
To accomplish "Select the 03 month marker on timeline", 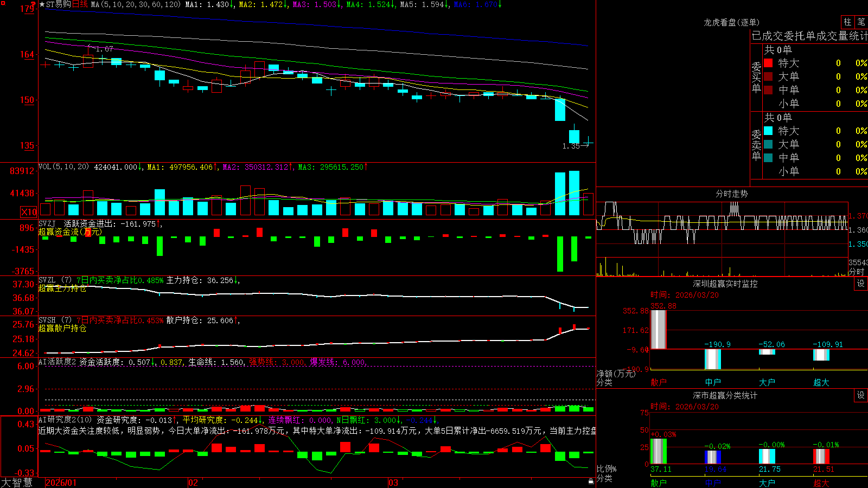I will [x=393, y=483].
